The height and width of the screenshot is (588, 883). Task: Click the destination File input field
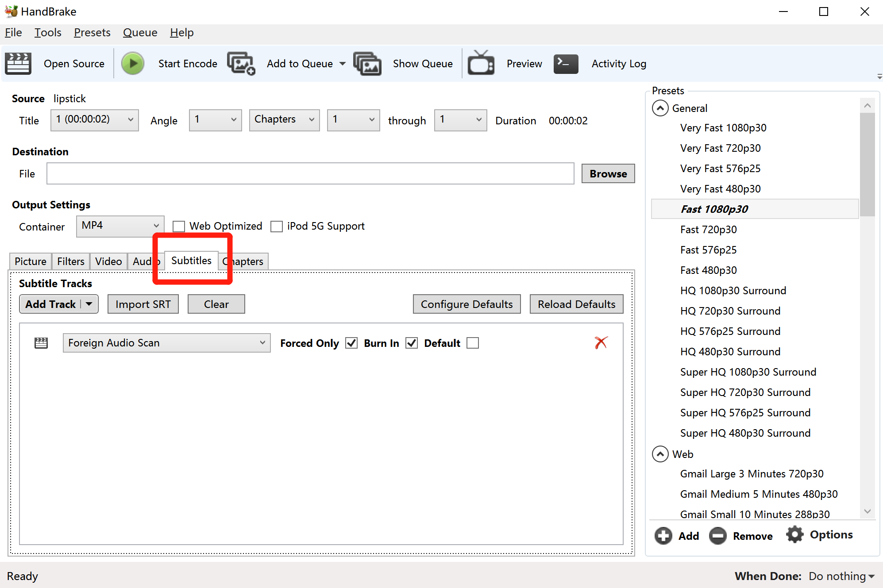coord(310,174)
